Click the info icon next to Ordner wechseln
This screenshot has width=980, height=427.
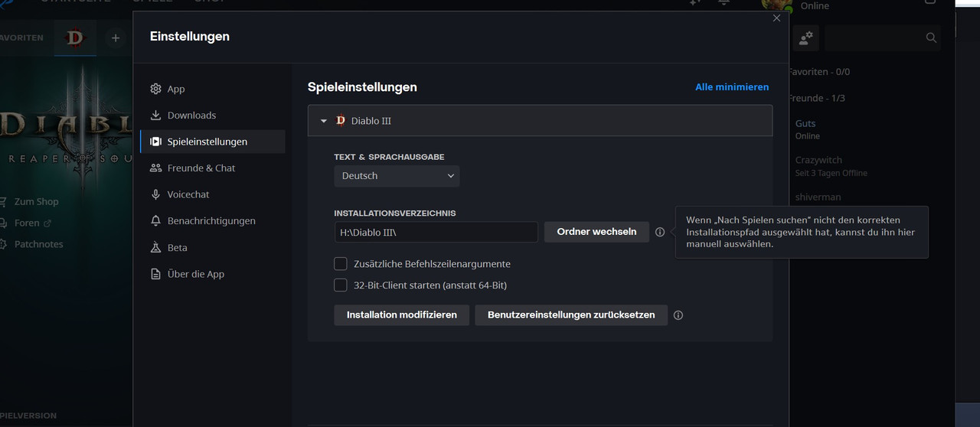pos(660,232)
